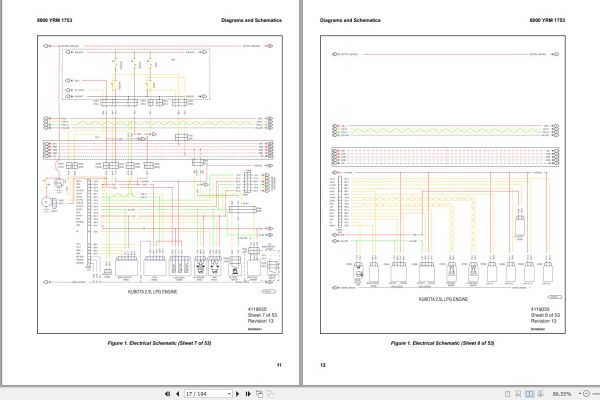
Task: Jump to the last page
Action: coord(248,393)
